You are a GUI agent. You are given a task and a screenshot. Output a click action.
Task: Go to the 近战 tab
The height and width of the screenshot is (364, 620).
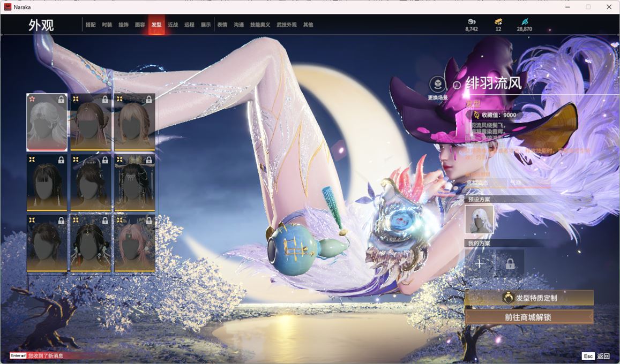click(173, 25)
